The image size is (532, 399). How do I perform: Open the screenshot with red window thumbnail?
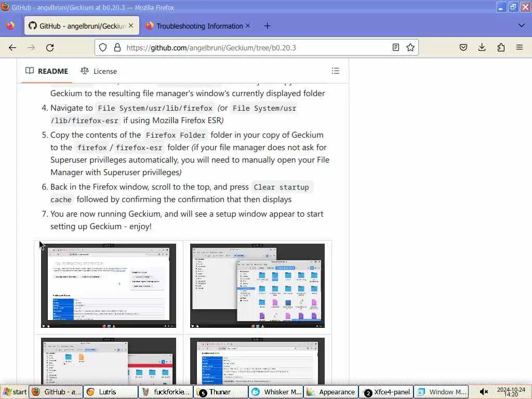(x=109, y=361)
